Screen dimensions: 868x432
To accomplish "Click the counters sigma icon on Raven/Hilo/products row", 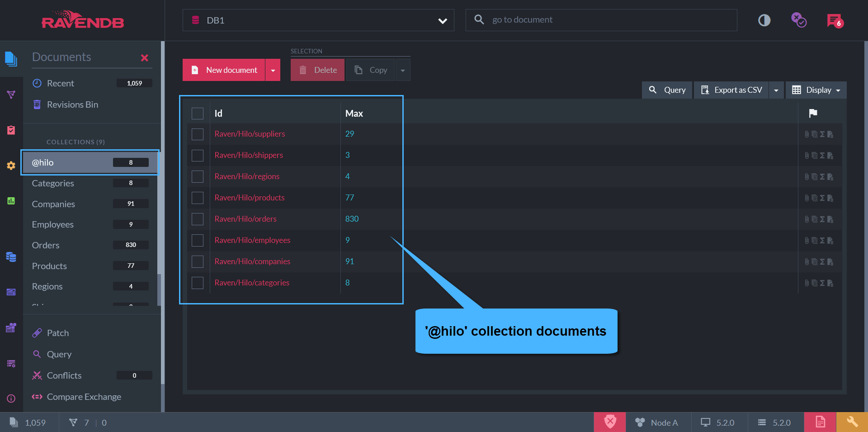I will pyautogui.click(x=822, y=198).
